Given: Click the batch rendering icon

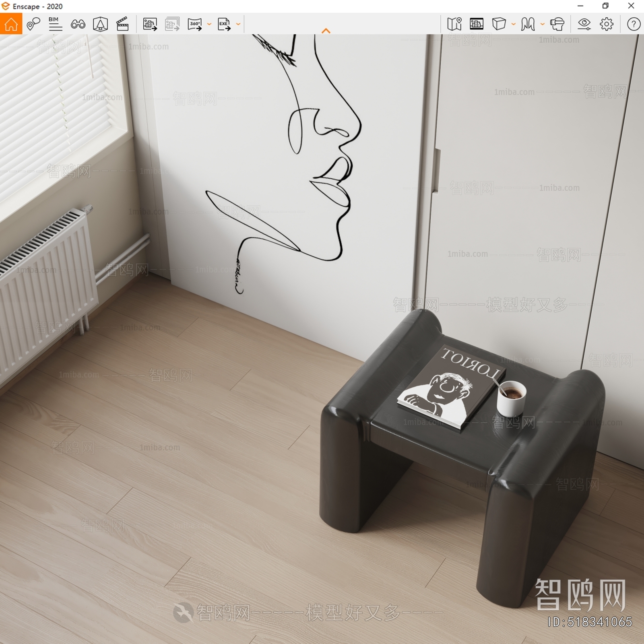Looking at the screenshot, I should [x=172, y=24].
